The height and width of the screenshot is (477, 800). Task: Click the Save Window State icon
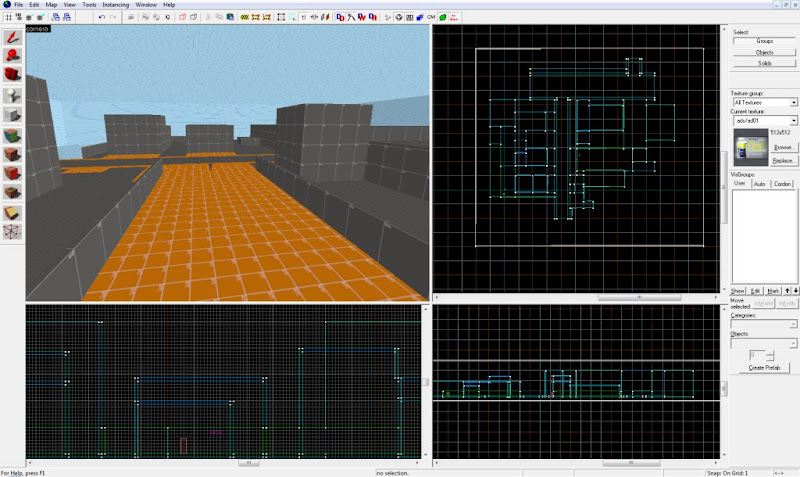pos(66,17)
